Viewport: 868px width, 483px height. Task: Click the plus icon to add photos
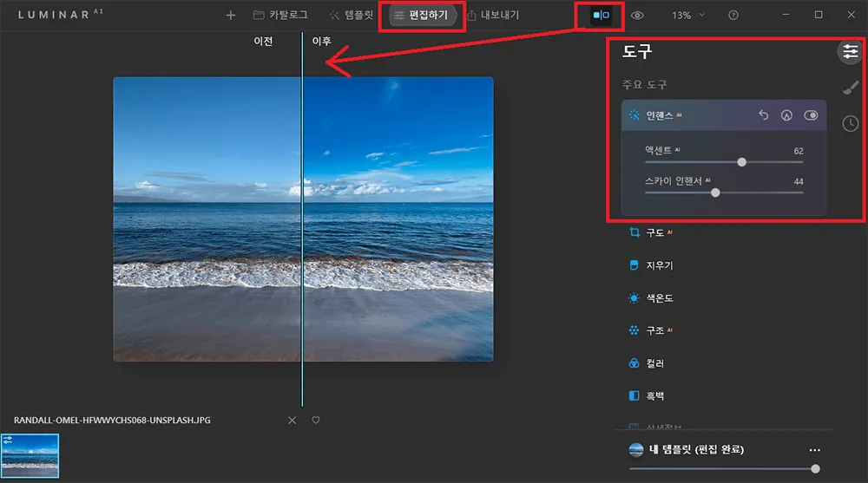point(230,16)
